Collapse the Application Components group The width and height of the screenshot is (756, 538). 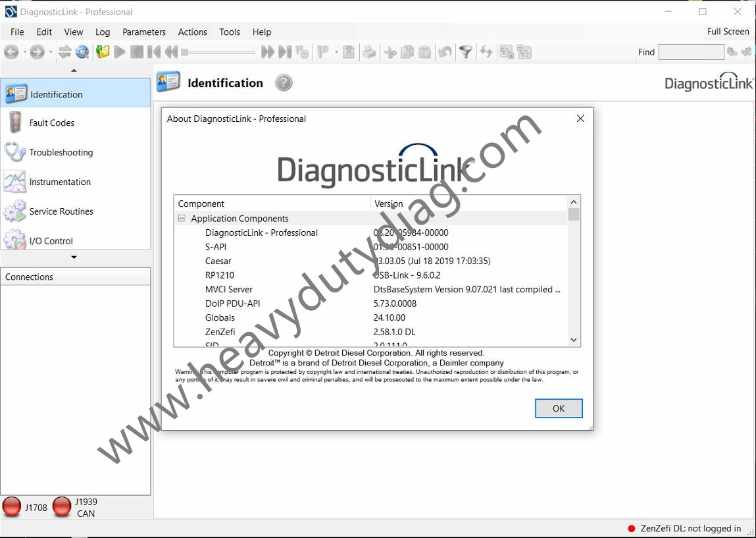click(182, 218)
